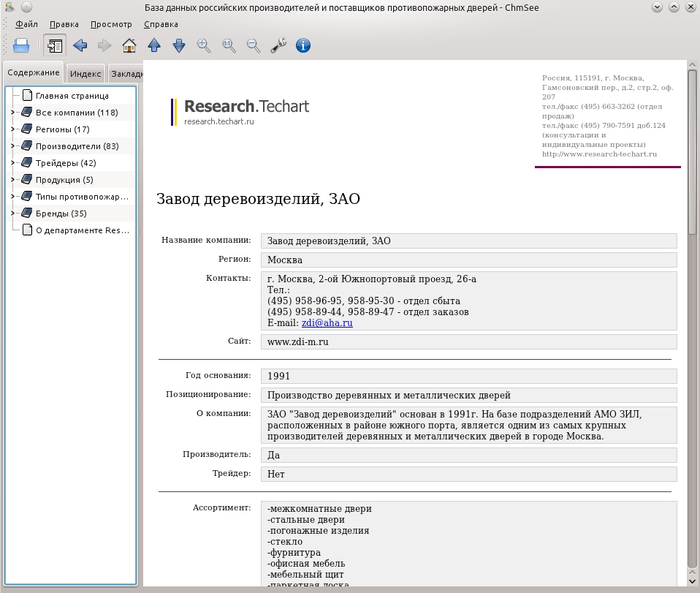Open the Просмотр menu
The height and width of the screenshot is (593, 700).
tap(111, 24)
